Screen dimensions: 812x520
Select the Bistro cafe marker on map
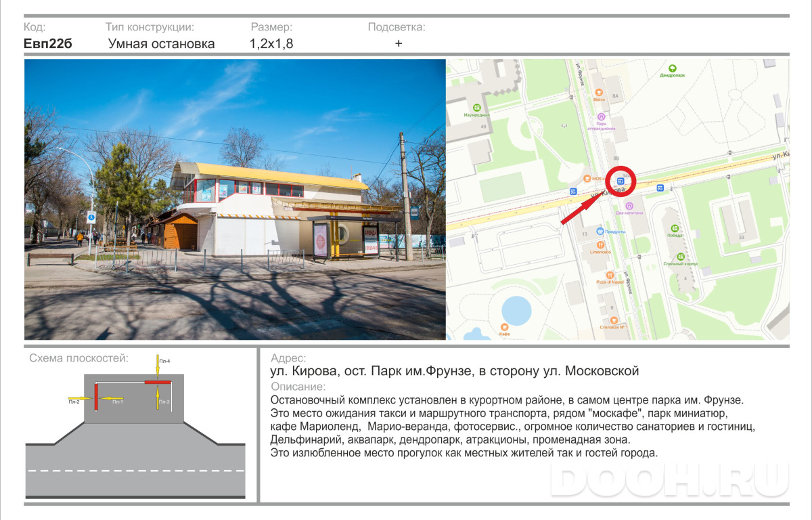click(598, 92)
